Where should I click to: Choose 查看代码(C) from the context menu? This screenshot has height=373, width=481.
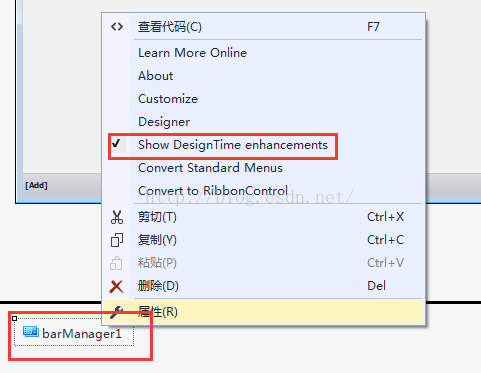pyautogui.click(x=170, y=27)
